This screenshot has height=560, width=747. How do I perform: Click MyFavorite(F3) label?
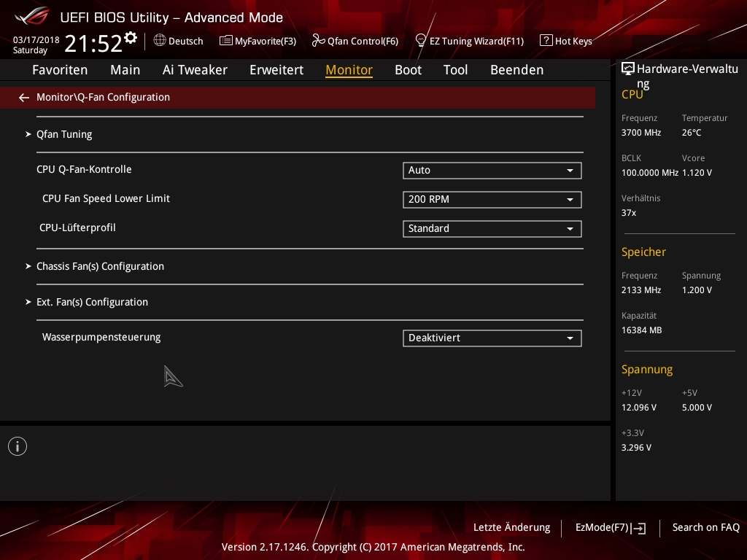(266, 41)
